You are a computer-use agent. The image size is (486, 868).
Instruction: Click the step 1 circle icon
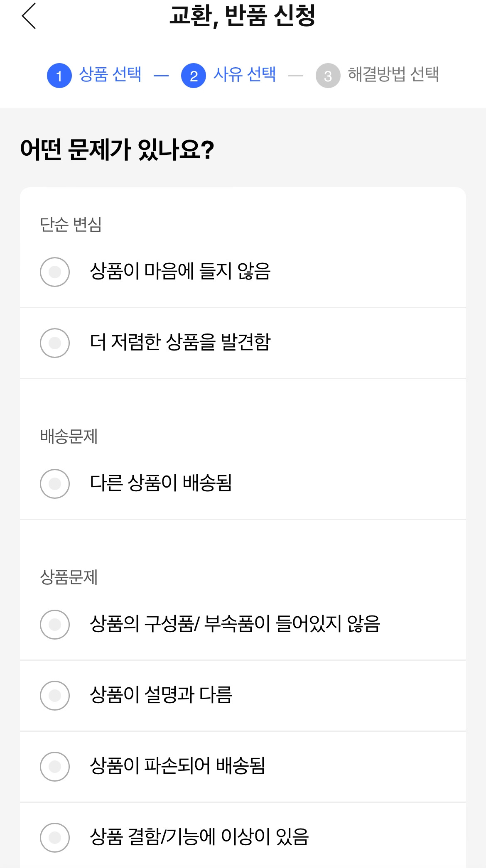59,76
